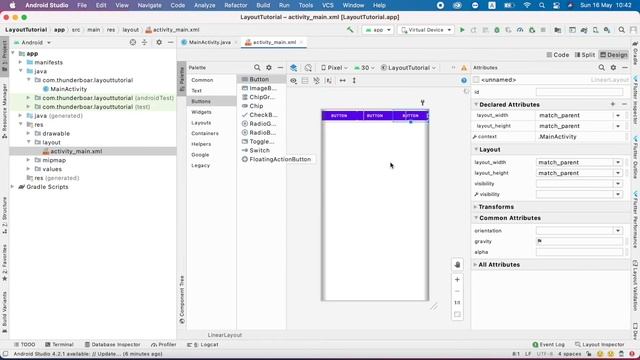Select the Widgets palette category
The height and width of the screenshot is (360, 640).
[x=201, y=112]
